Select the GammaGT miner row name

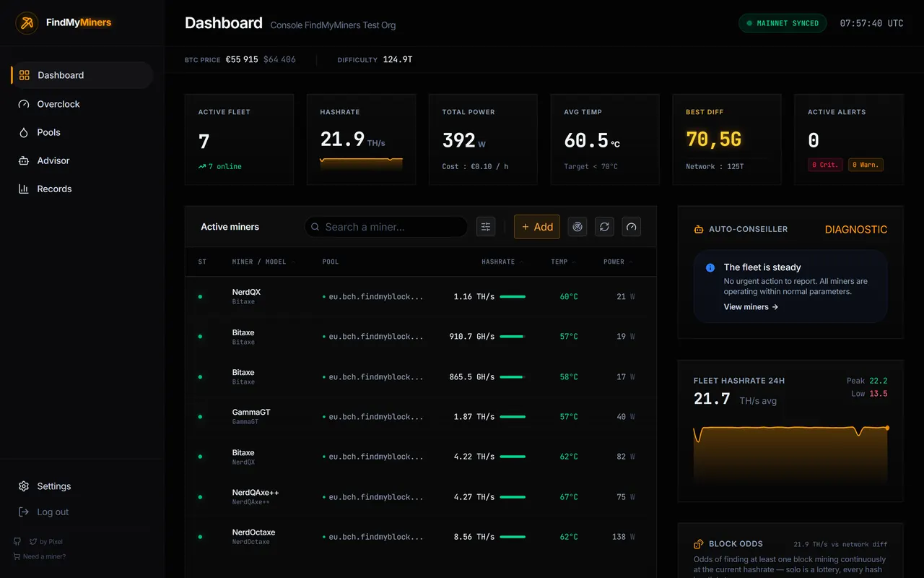(251, 412)
